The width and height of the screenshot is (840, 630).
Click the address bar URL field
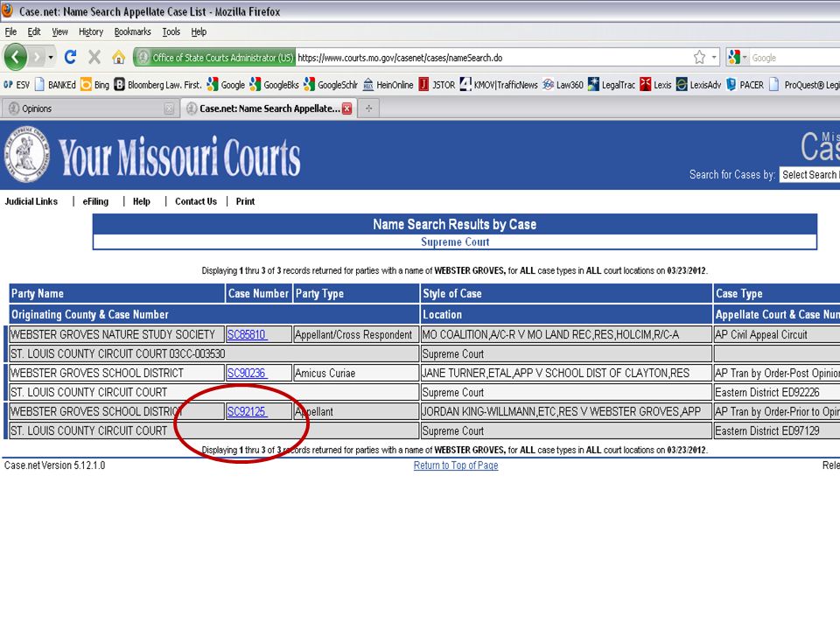click(493, 58)
